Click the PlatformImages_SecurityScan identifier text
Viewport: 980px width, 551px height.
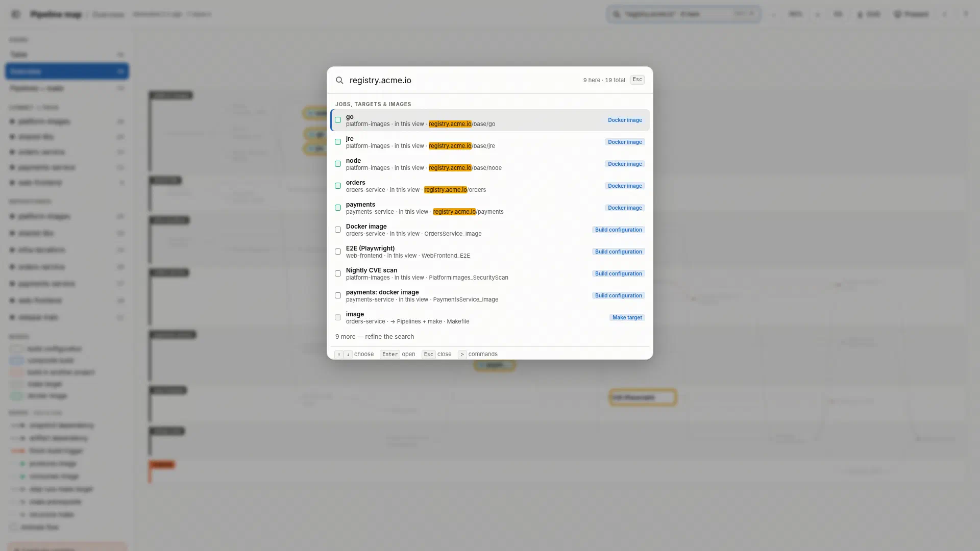(x=469, y=278)
